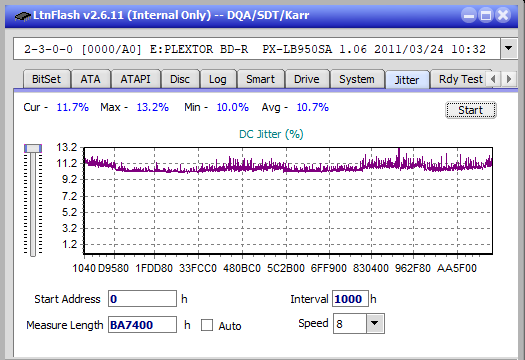Open the Smart tab

(x=260, y=79)
